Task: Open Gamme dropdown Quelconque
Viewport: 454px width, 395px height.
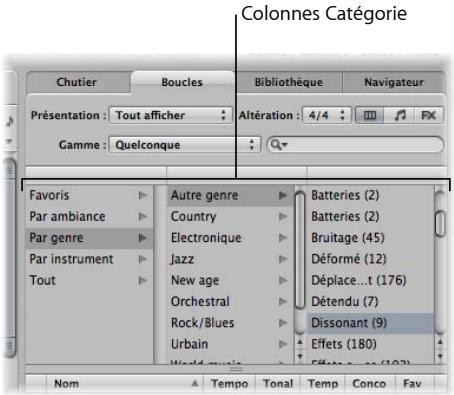Action: pyautogui.click(x=184, y=145)
